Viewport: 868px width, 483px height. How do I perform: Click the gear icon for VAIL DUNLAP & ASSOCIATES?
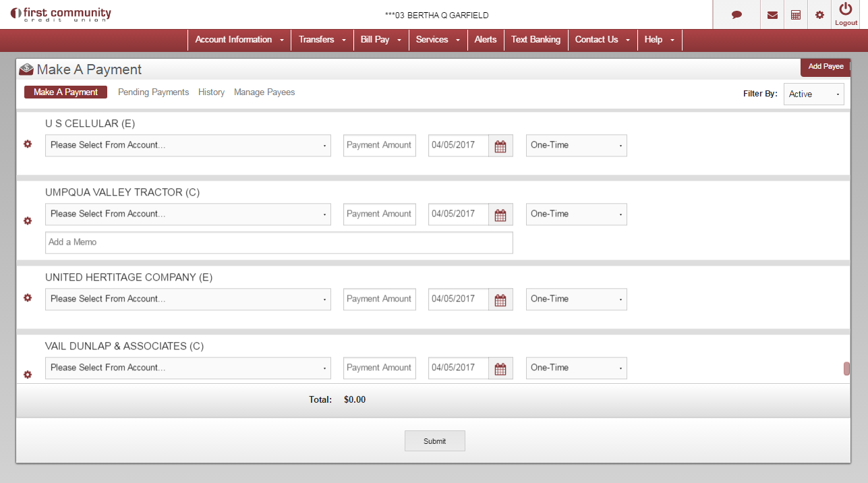(28, 374)
